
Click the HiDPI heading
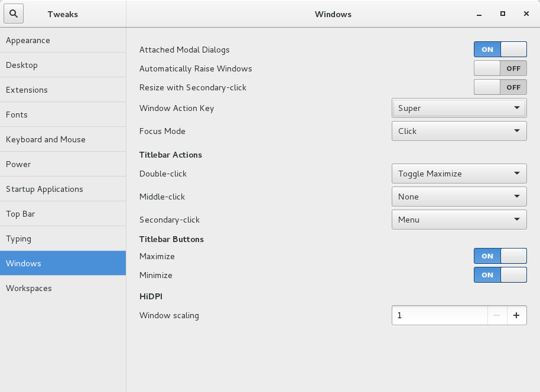click(151, 296)
